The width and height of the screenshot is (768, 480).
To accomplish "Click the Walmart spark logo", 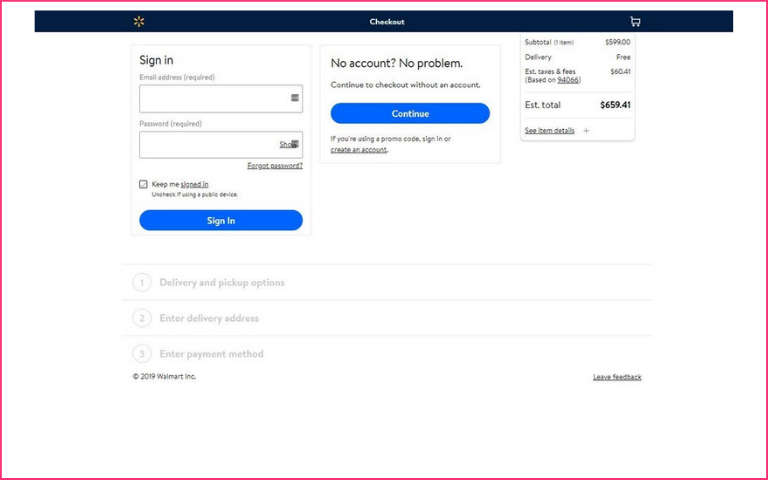I will (139, 22).
